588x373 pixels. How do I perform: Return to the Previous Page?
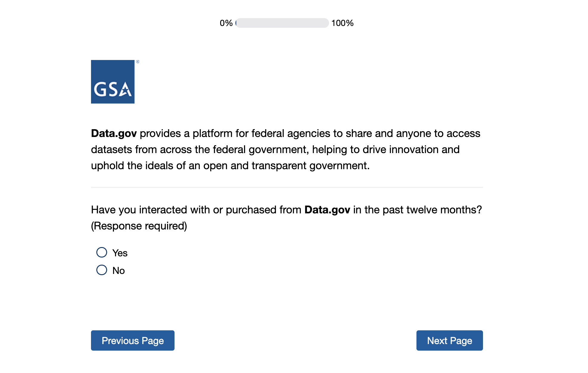click(x=133, y=340)
